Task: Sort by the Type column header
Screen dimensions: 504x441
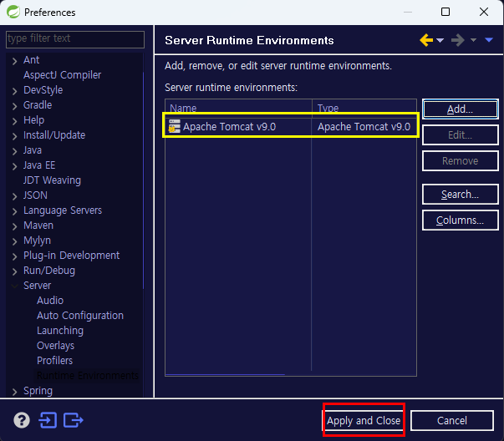Action: coord(364,107)
